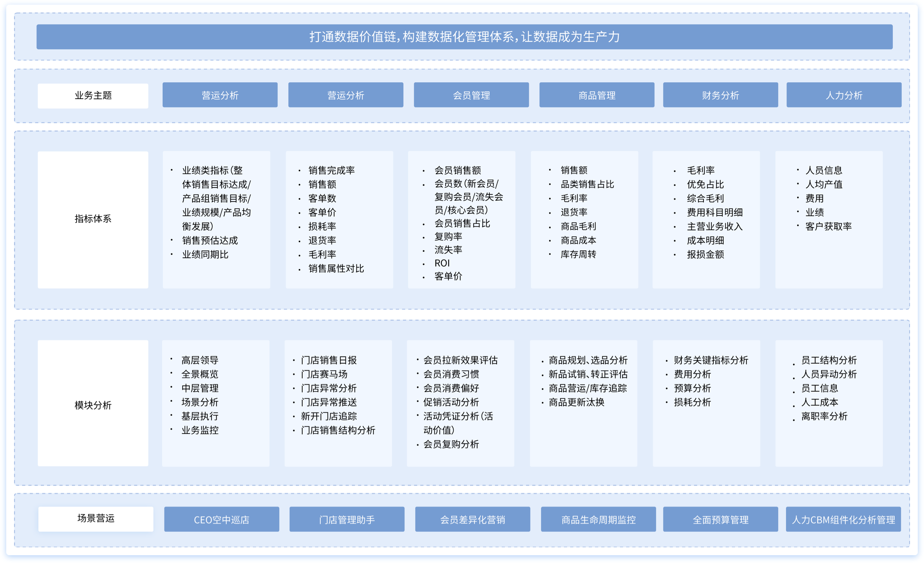
Task: Click 财务关键指标分析 list item
Action: [711, 360]
